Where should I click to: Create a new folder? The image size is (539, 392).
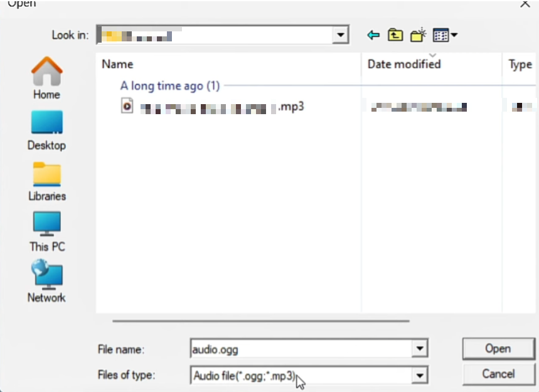[418, 35]
